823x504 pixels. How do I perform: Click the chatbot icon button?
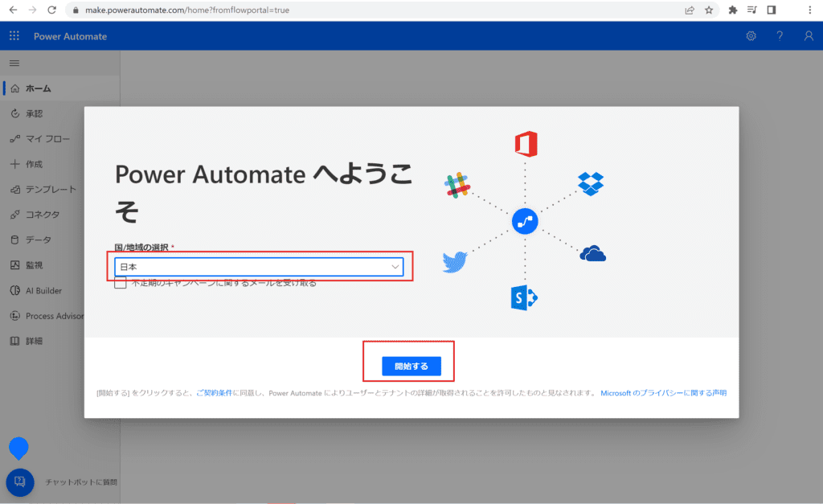coord(20,481)
